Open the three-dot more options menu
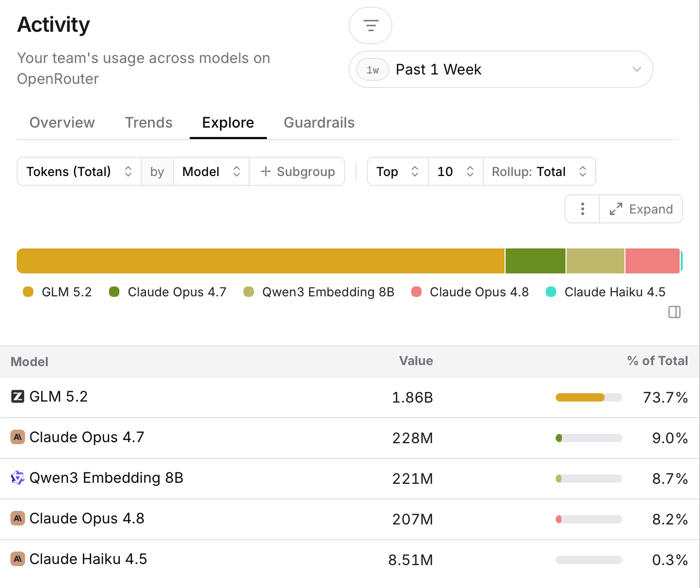This screenshot has width=700, height=588. [582, 209]
